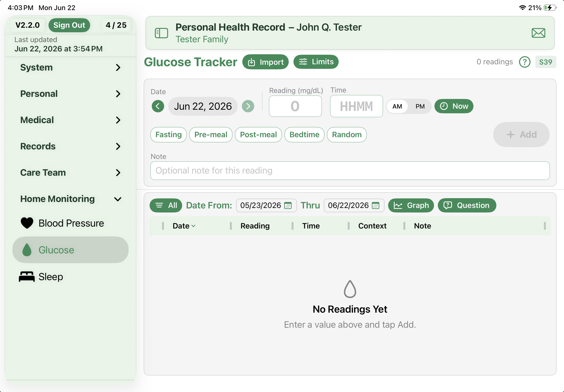This screenshot has height=392, width=564.
Task: Open calendar icon in Date From field
Action: [288, 206]
